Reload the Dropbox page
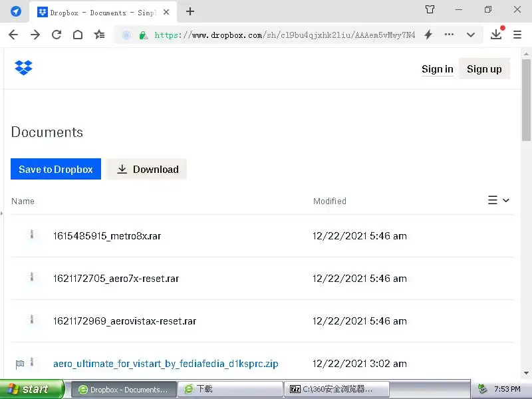Image resolution: width=532 pixels, height=399 pixels. (57, 35)
